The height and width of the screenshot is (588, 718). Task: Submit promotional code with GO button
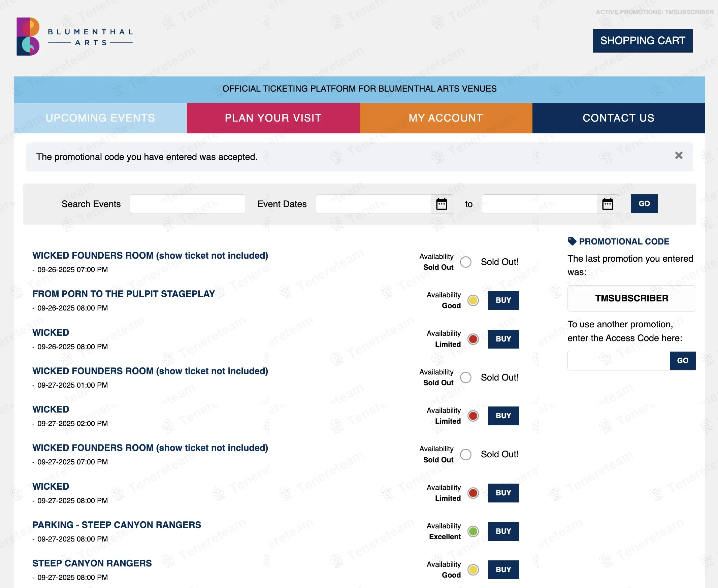(x=682, y=360)
